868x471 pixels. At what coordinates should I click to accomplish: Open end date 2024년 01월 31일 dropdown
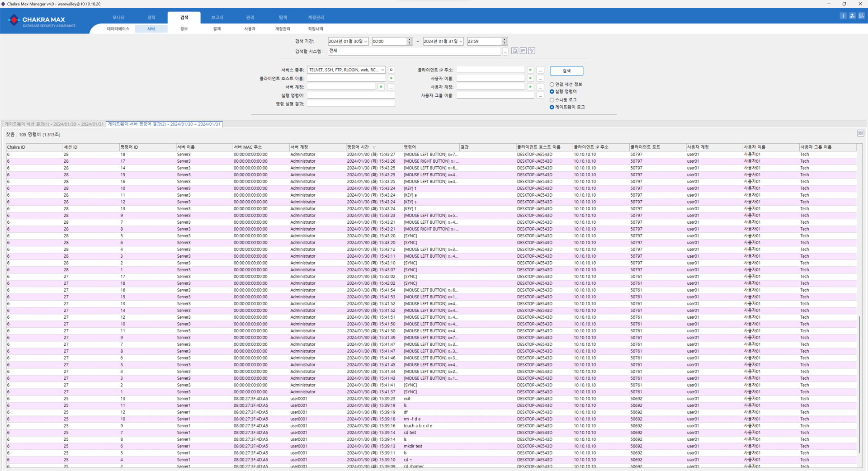pos(461,41)
